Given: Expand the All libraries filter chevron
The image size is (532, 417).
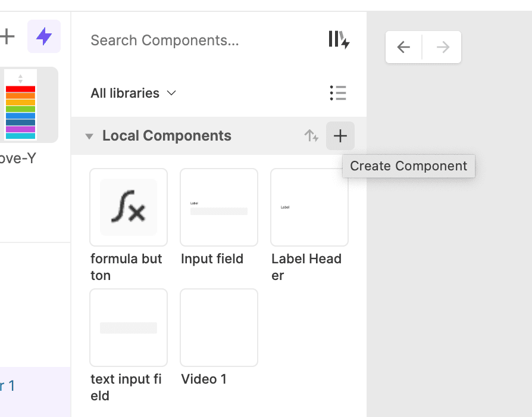Looking at the screenshot, I should pos(171,94).
